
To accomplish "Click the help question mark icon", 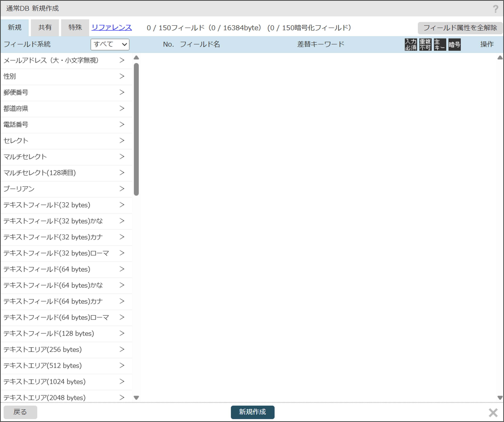I will (495, 9).
